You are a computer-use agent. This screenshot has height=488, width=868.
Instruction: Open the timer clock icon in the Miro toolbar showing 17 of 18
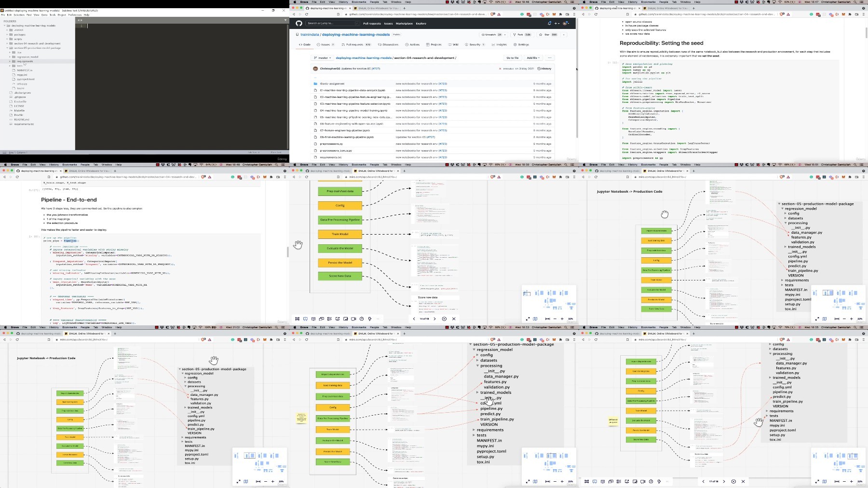(651, 481)
